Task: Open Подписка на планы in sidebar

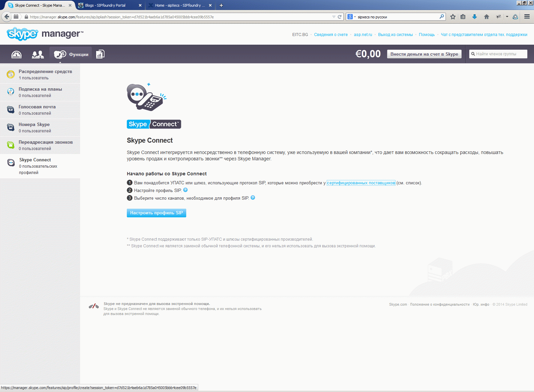Action: (x=40, y=92)
